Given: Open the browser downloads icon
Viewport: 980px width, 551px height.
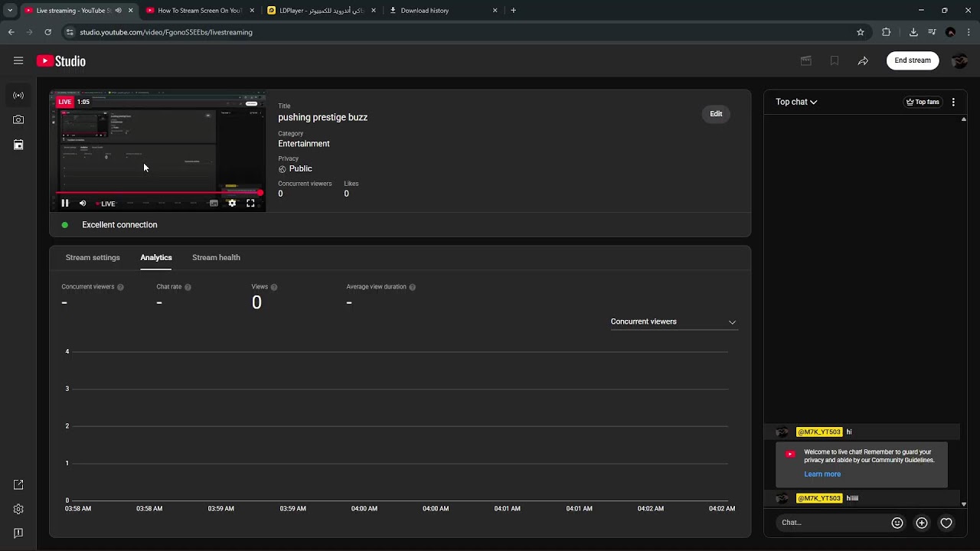Looking at the screenshot, I should pyautogui.click(x=913, y=32).
